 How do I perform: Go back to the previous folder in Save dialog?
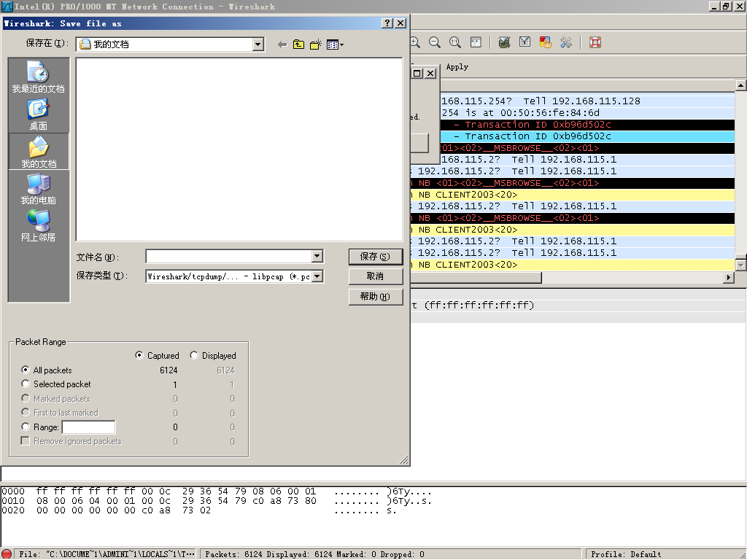tap(282, 44)
